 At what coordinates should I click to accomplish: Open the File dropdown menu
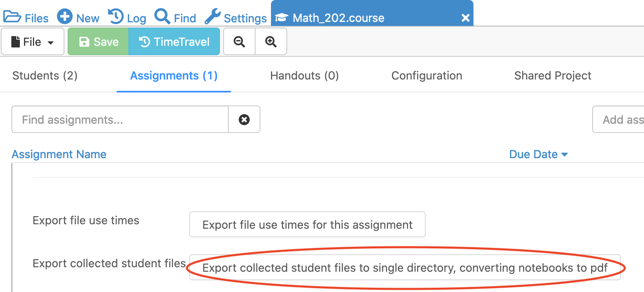point(33,42)
